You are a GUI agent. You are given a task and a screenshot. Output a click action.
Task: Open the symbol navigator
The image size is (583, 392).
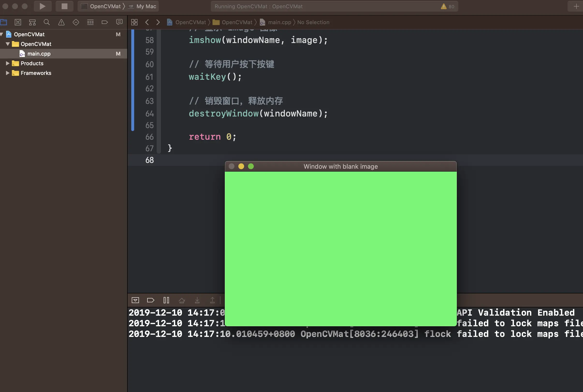32,22
